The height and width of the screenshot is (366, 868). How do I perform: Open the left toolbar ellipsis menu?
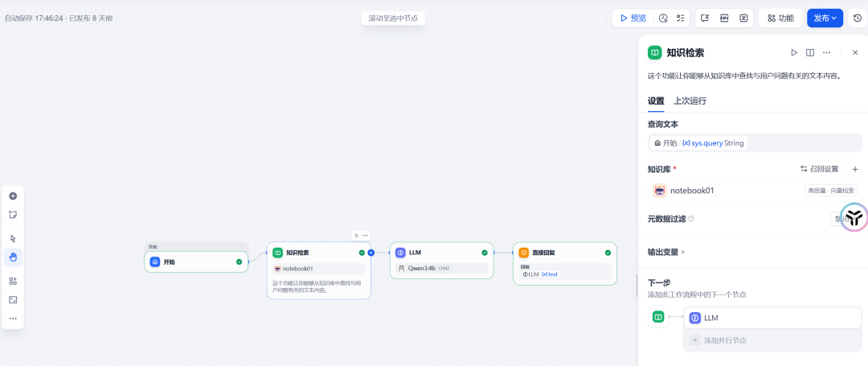[x=13, y=319]
